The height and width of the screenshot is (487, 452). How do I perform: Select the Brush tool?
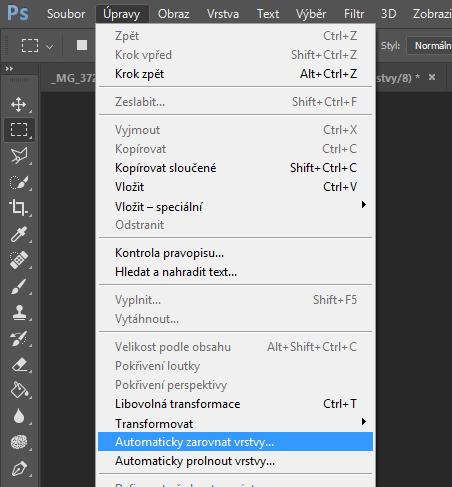coord(19,286)
